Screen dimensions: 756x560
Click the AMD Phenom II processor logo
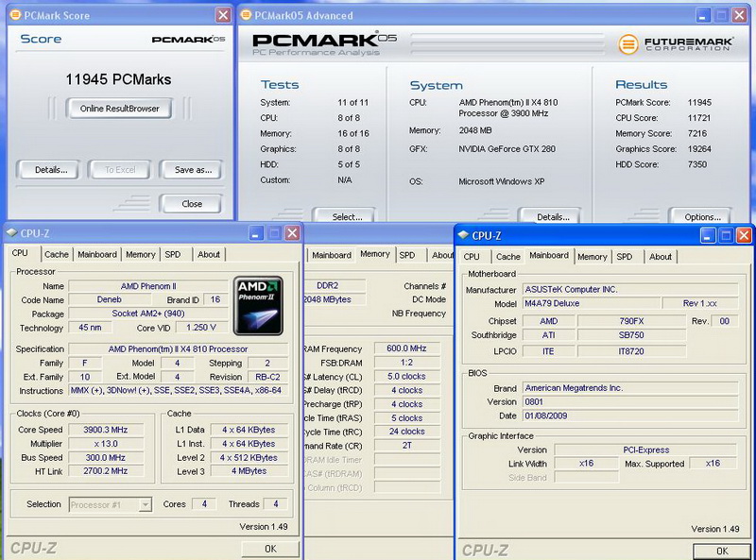tap(258, 306)
